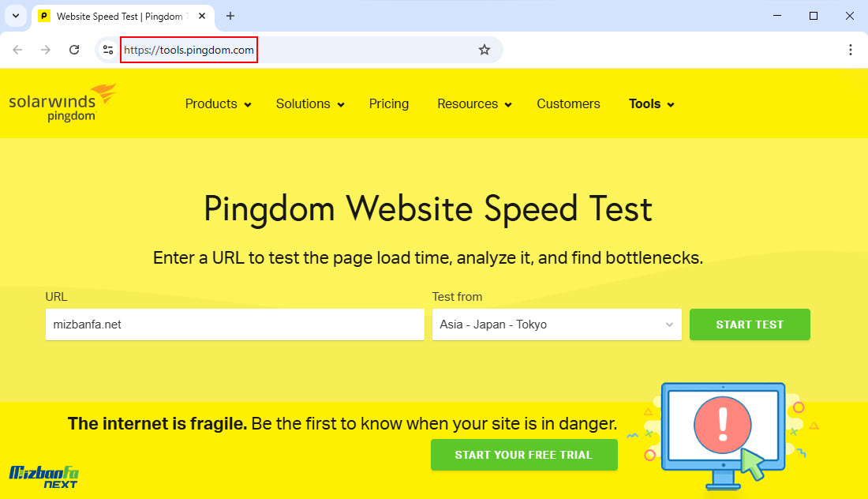Click START YOUR FREE TRIAL button
868x499 pixels.
[524, 455]
